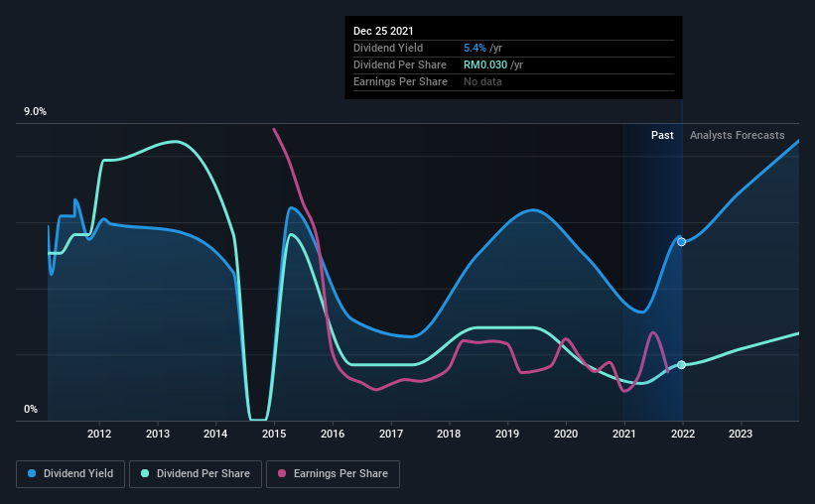
Task: Click the 2013 x-axis label
Action: 158,434
